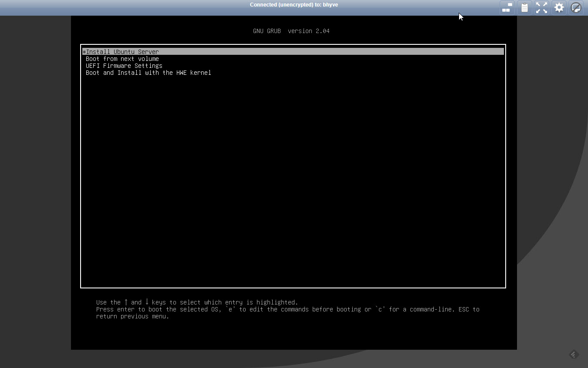Click the 'Press enter to boot the selected OS' line
588x368 pixels.
pyautogui.click(x=287, y=309)
